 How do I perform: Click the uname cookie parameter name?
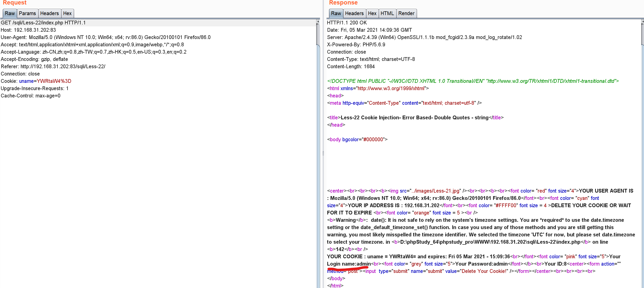click(x=26, y=81)
